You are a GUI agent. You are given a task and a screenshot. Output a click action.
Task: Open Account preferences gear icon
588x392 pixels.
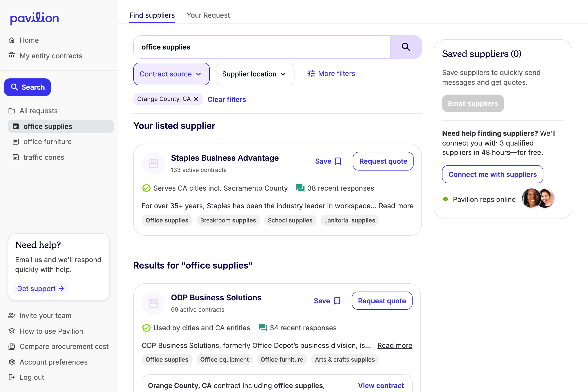[x=12, y=362]
